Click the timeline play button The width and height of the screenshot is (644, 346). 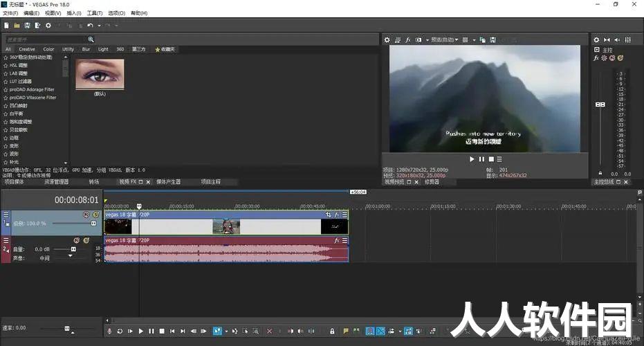click(x=141, y=331)
